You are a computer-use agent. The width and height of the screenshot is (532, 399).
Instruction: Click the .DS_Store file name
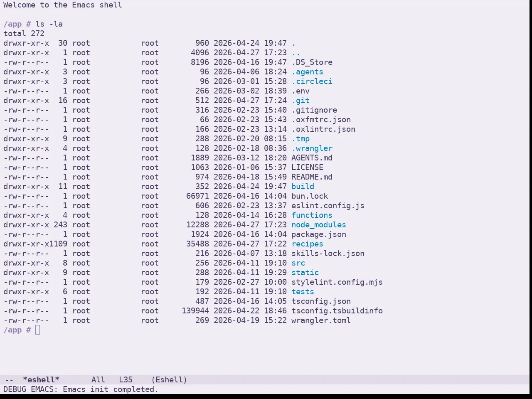(x=312, y=62)
